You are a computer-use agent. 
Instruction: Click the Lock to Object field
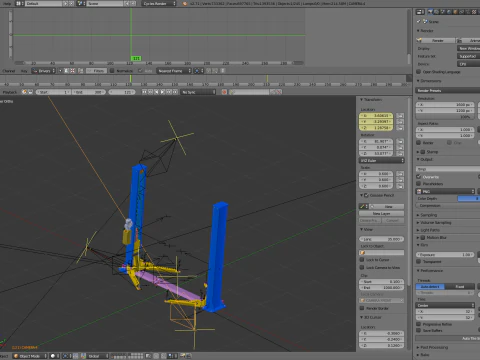382,253
